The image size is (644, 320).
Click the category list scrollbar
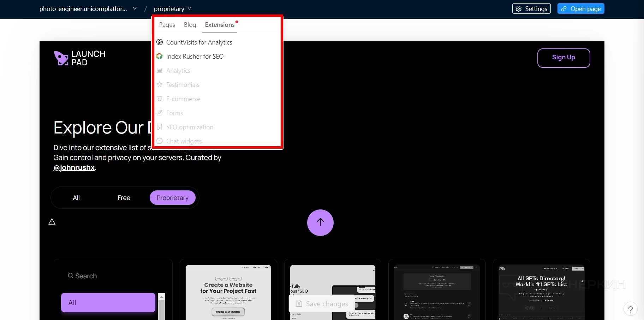coord(162,307)
